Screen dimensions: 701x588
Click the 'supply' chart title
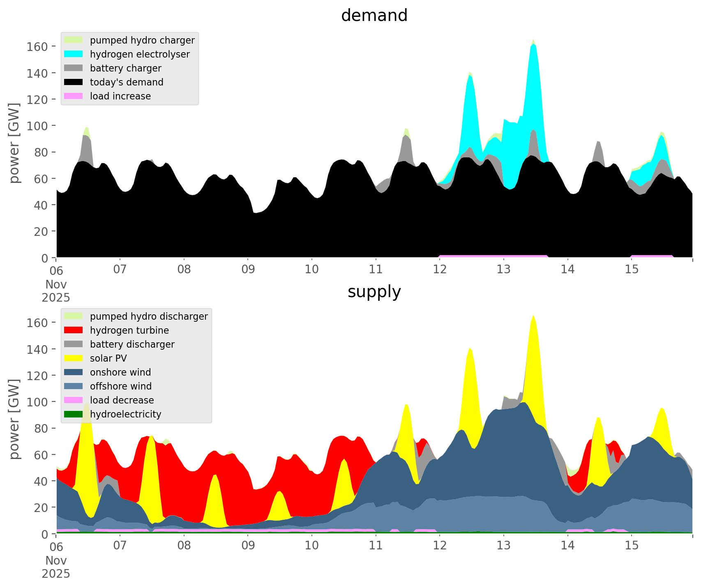374,292
